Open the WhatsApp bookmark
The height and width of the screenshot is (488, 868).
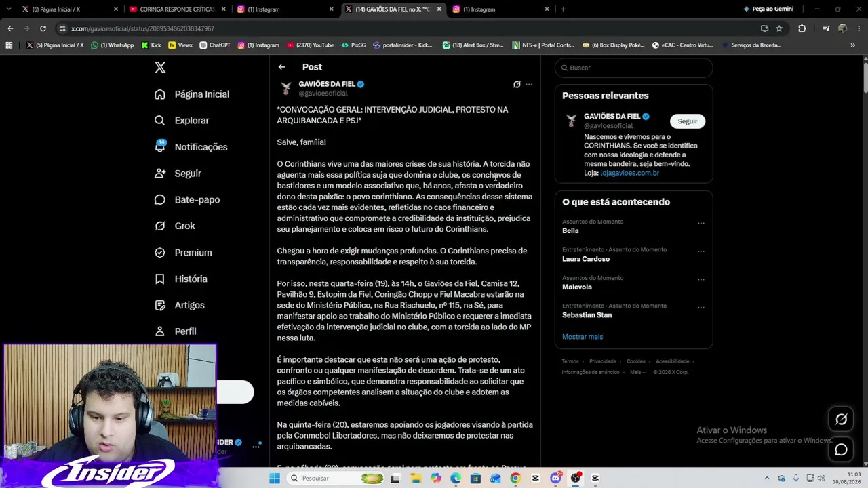click(x=113, y=45)
